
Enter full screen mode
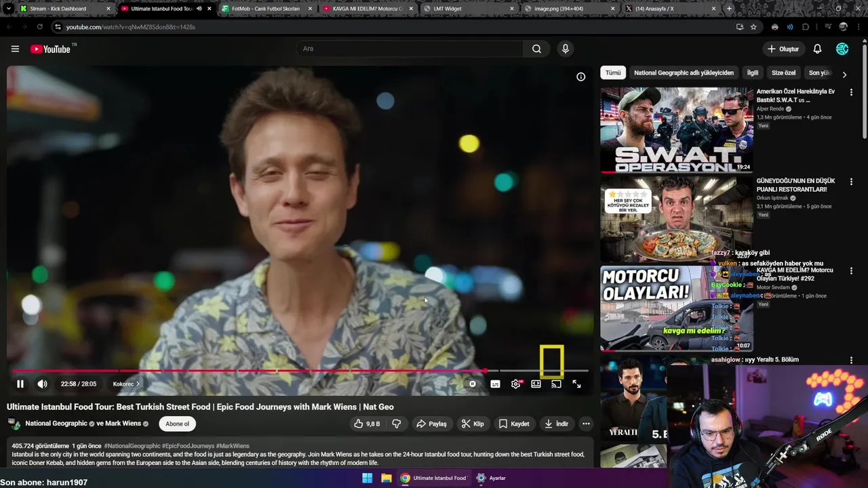point(576,384)
